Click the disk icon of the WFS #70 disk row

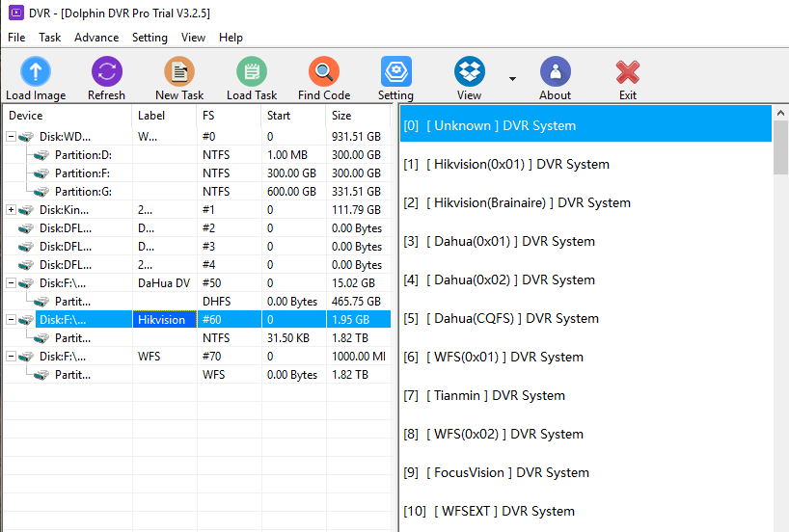click(26, 357)
